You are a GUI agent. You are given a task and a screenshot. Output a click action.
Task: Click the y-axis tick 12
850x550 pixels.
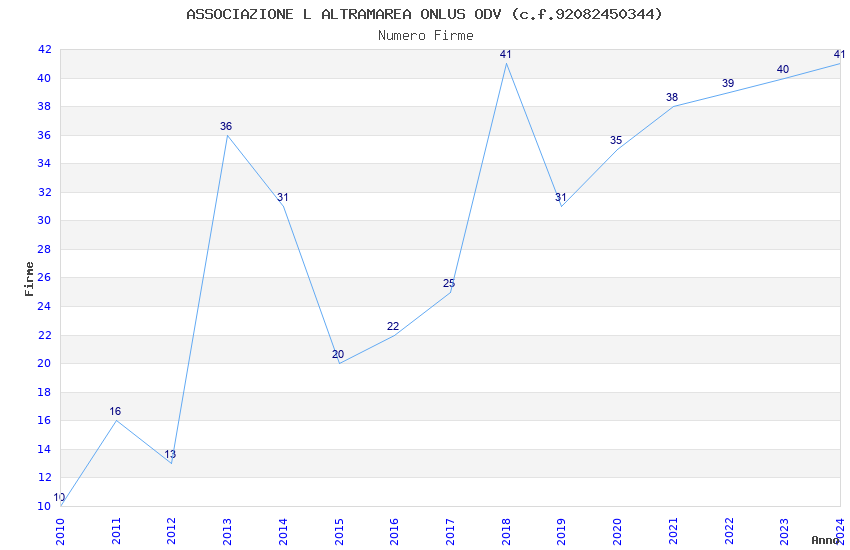tap(44, 477)
